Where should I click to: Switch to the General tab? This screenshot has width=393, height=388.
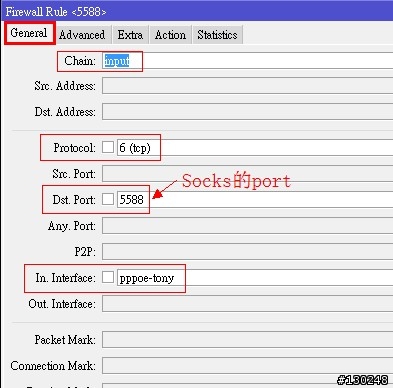point(29,33)
